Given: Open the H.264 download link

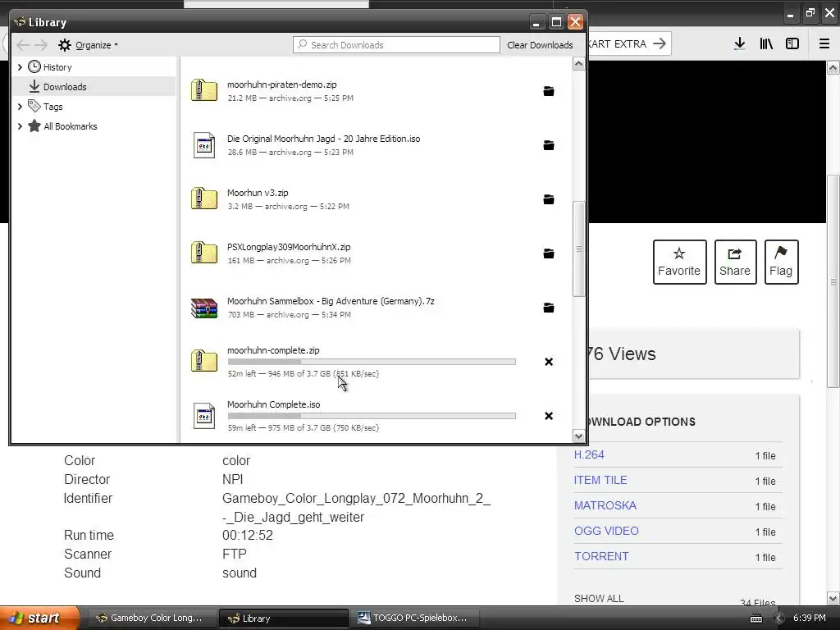Looking at the screenshot, I should pyautogui.click(x=589, y=454).
